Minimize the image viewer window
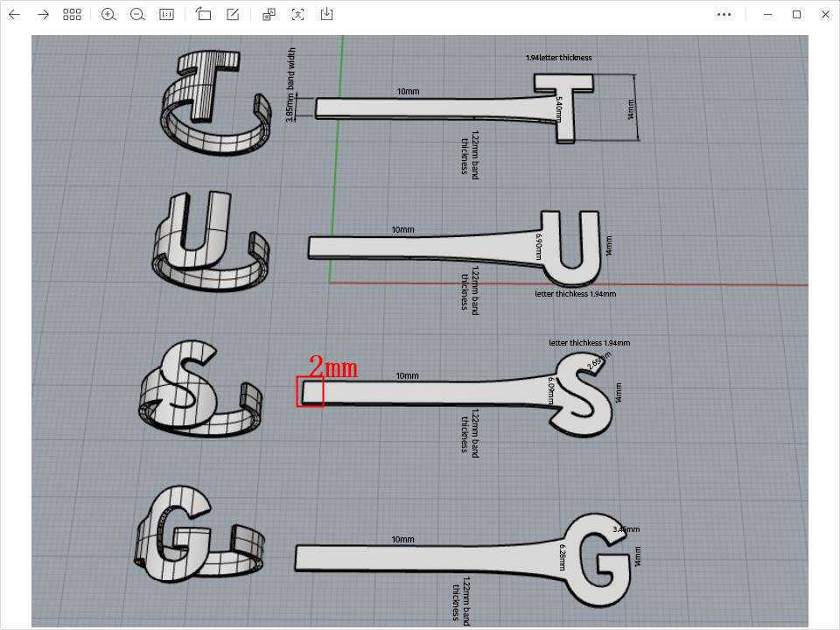 click(x=767, y=15)
